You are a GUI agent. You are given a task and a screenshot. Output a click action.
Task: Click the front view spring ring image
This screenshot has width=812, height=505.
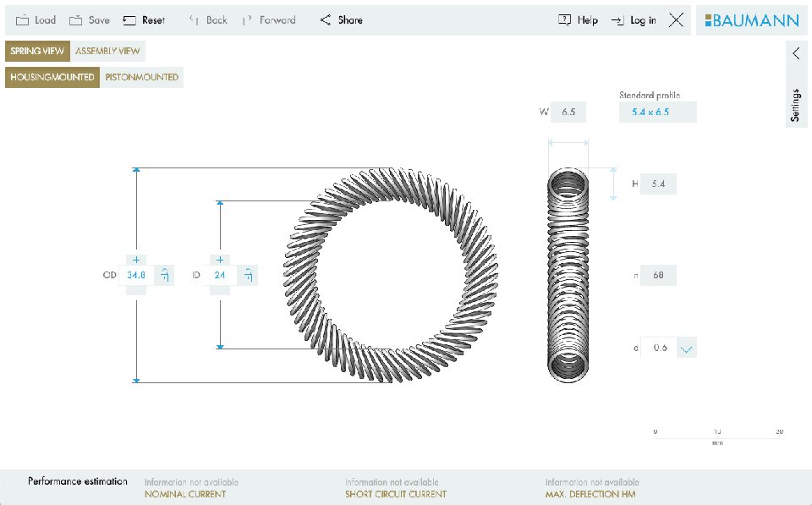click(x=391, y=275)
